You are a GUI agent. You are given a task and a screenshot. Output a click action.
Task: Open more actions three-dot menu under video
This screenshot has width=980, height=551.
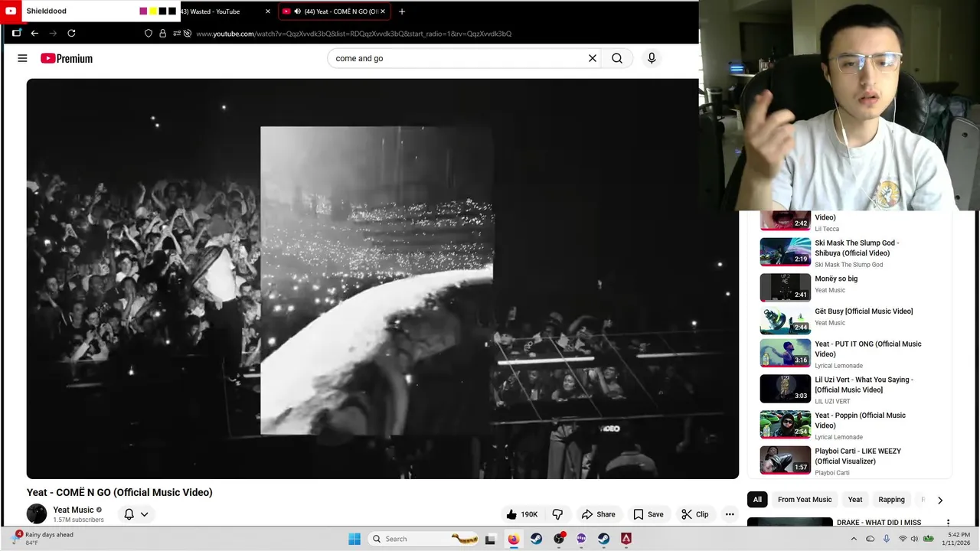tap(730, 514)
